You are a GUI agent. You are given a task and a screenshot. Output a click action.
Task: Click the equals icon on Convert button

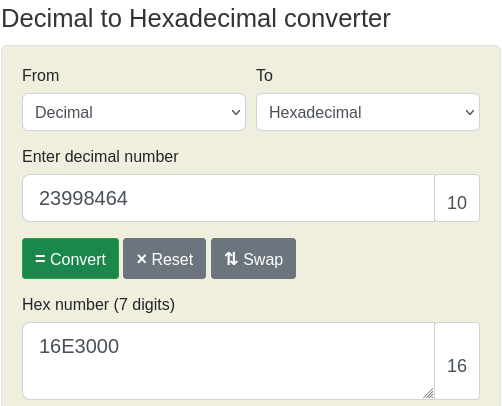tap(40, 259)
